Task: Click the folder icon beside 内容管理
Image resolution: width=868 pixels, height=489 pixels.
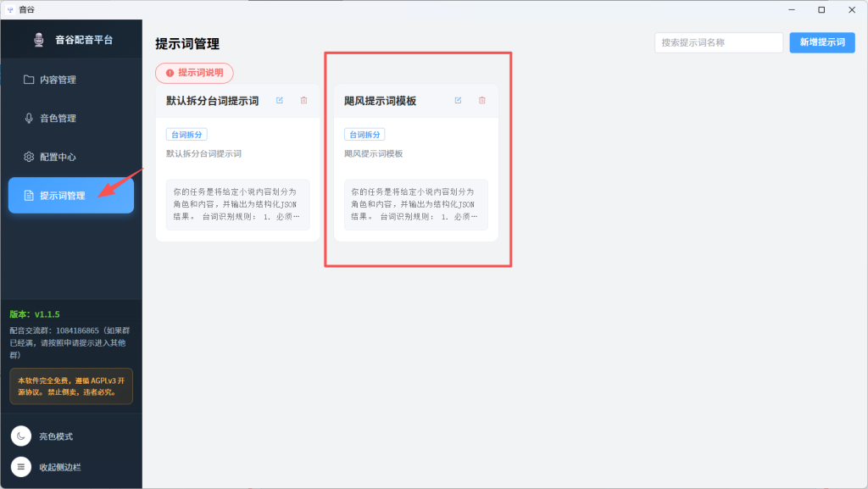Action: (29, 80)
